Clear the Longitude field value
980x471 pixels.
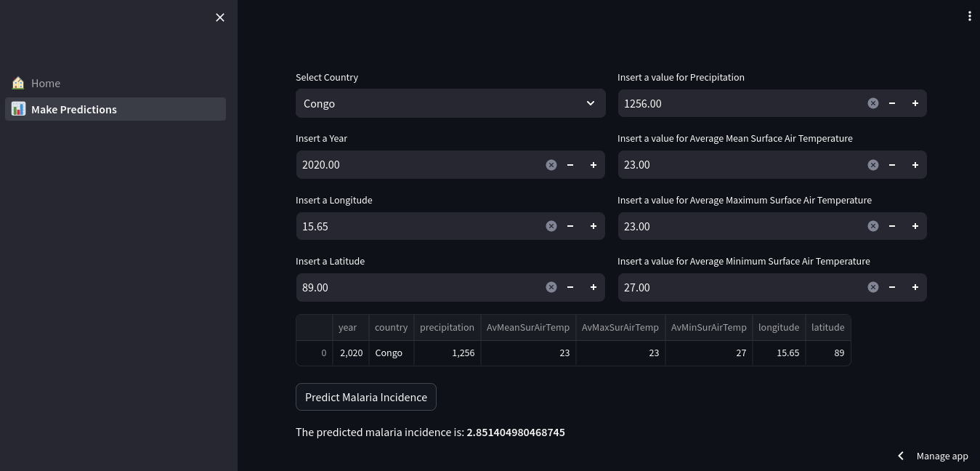pyautogui.click(x=551, y=226)
